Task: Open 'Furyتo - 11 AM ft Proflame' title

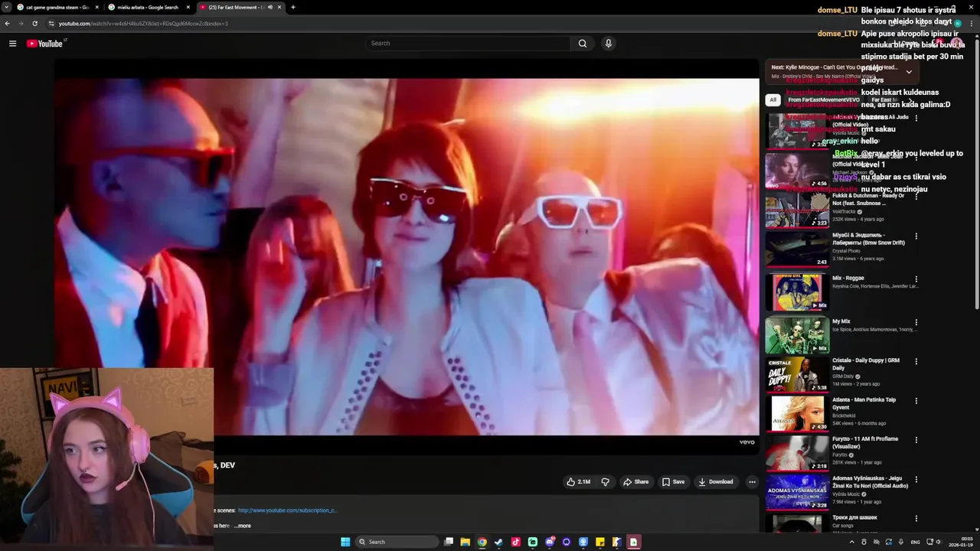Action: pos(865,442)
